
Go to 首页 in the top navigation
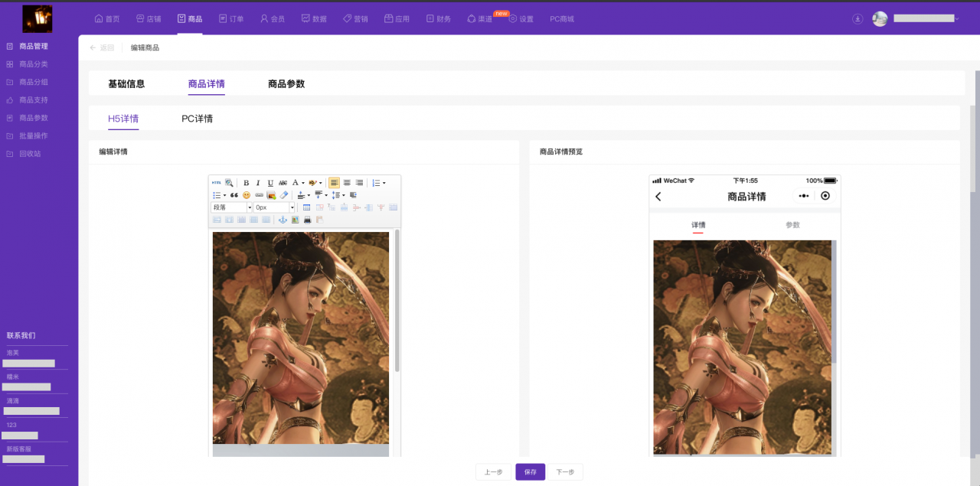click(x=107, y=18)
